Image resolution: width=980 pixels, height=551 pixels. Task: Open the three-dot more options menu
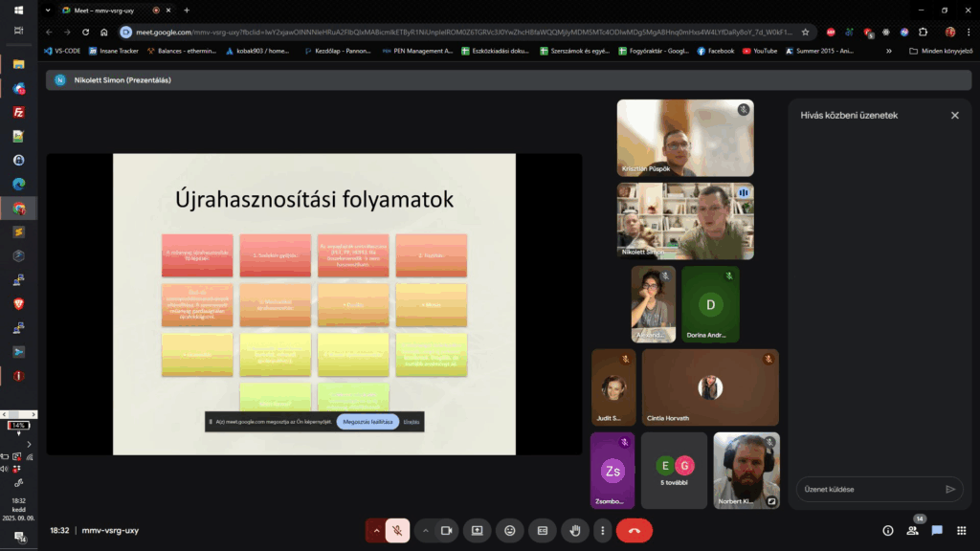tap(602, 530)
